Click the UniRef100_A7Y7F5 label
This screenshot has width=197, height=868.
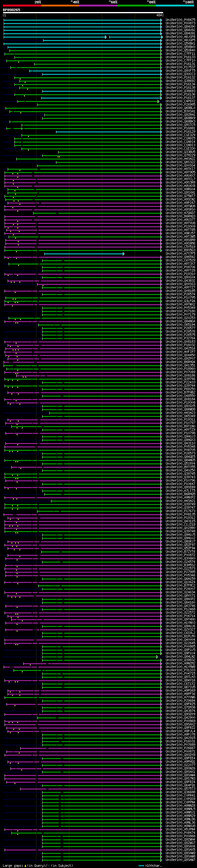(180, 254)
